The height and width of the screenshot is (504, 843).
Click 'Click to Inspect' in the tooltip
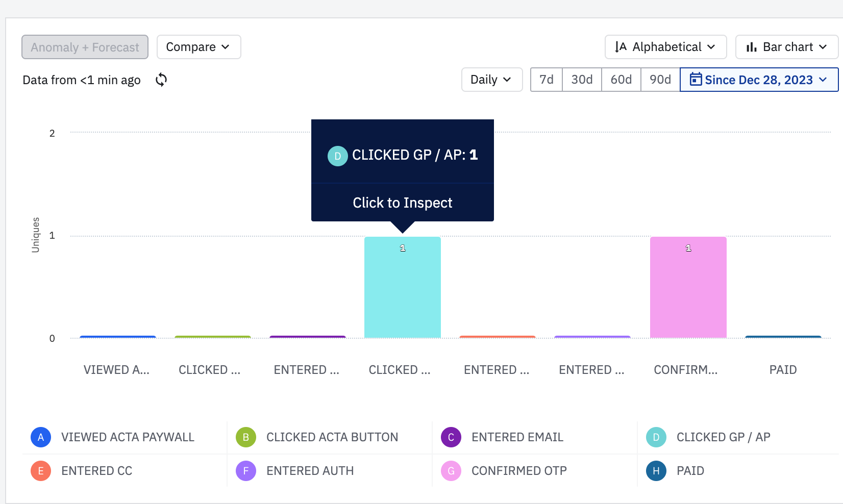[403, 203]
